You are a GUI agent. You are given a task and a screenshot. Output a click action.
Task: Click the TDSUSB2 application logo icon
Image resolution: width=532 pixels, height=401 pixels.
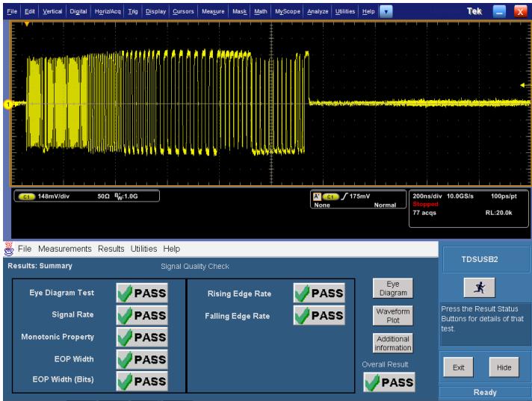tap(9, 249)
